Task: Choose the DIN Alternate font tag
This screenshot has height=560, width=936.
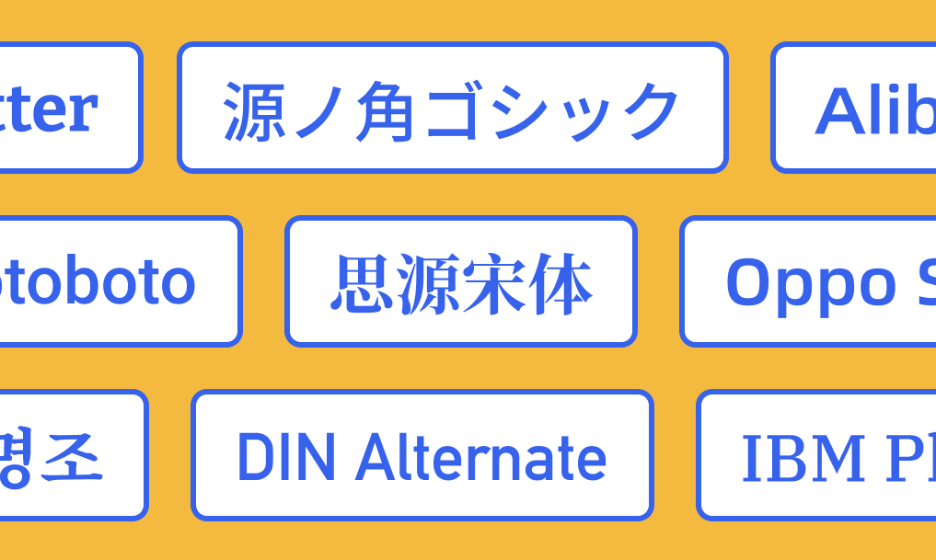Action: [x=422, y=455]
